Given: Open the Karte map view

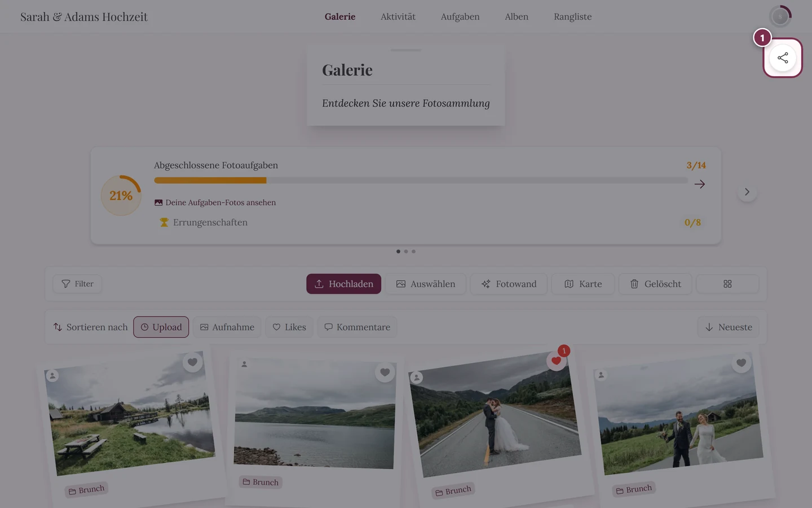Looking at the screenshot, I should 583,284.
